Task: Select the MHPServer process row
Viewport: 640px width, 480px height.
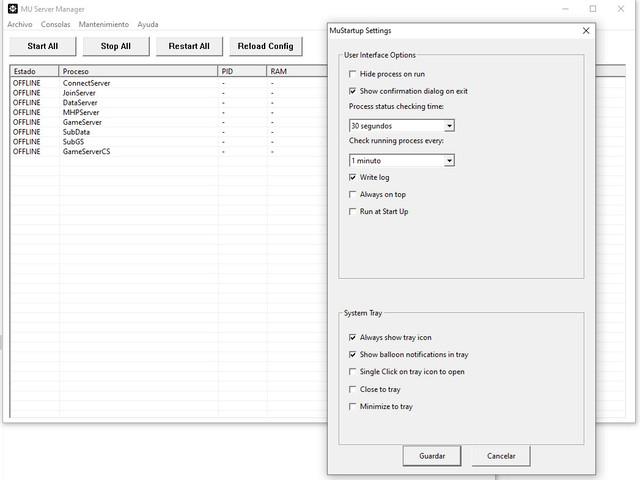Action: pos(169,112)
